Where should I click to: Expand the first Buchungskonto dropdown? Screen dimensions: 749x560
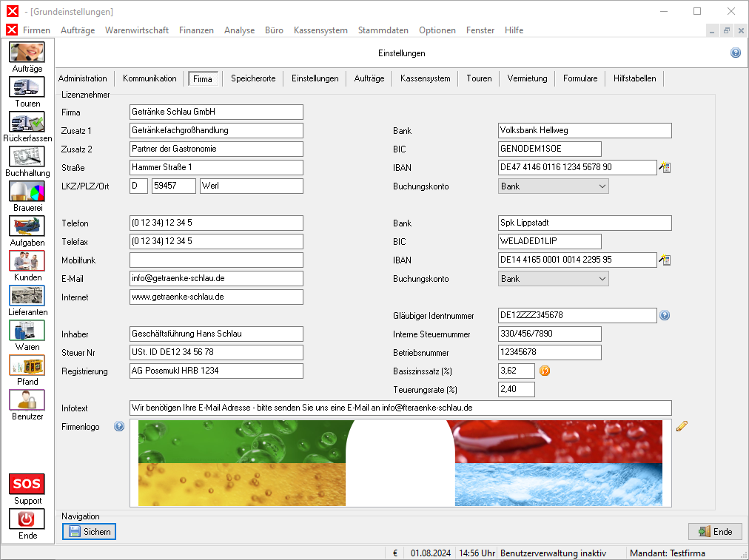[x=601, y=186]
